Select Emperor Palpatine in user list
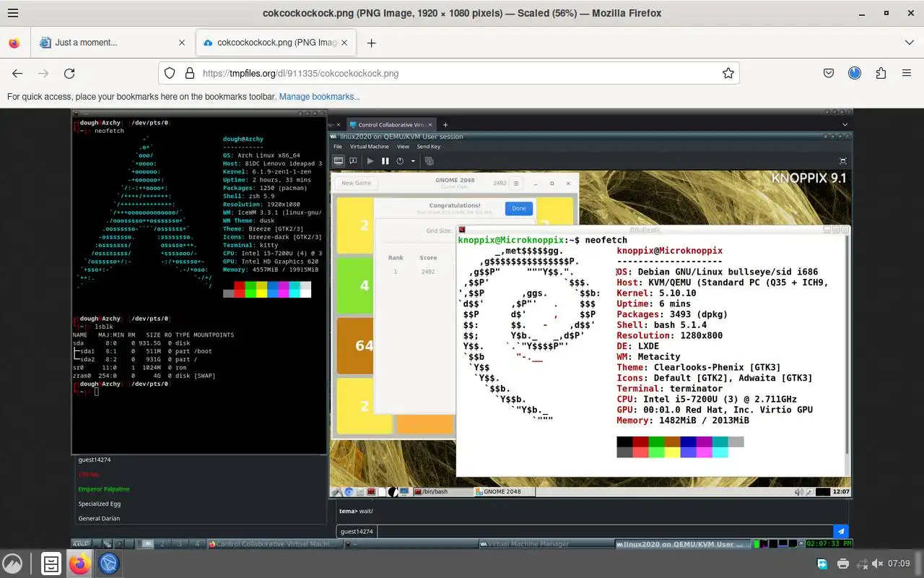Viewport: 924px width, 578px height. 104,489
